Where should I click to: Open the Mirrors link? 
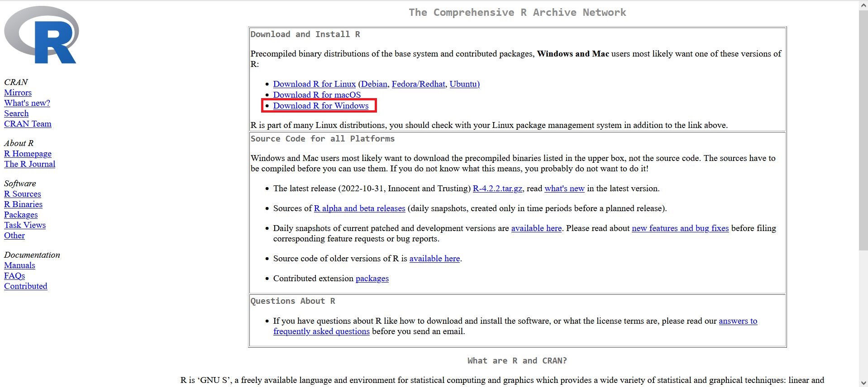[x=18, y=93]
